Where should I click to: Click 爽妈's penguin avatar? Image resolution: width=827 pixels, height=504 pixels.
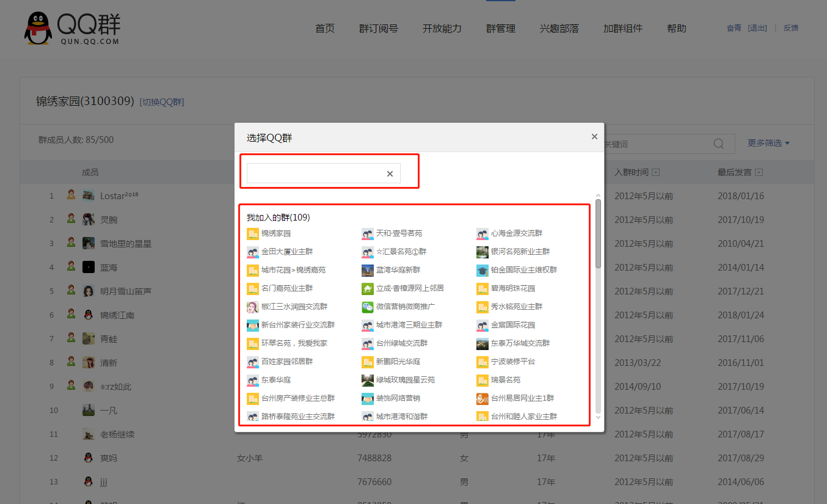pyautogui.click(x=89, y=458)
